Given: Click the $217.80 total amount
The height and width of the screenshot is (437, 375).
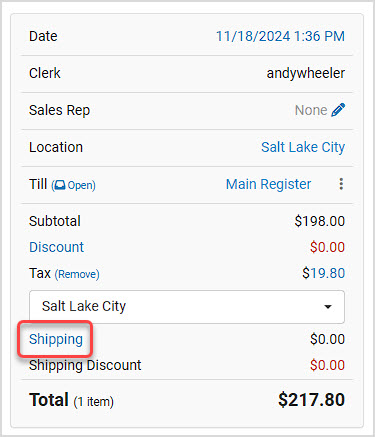Looking at the screenshot, I should click(x=311, y=400).
